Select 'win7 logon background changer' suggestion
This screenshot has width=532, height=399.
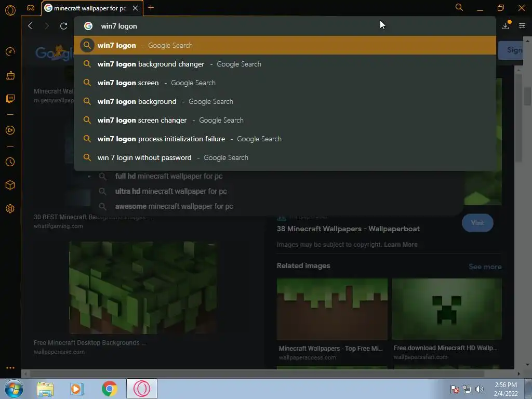point(285,64)
